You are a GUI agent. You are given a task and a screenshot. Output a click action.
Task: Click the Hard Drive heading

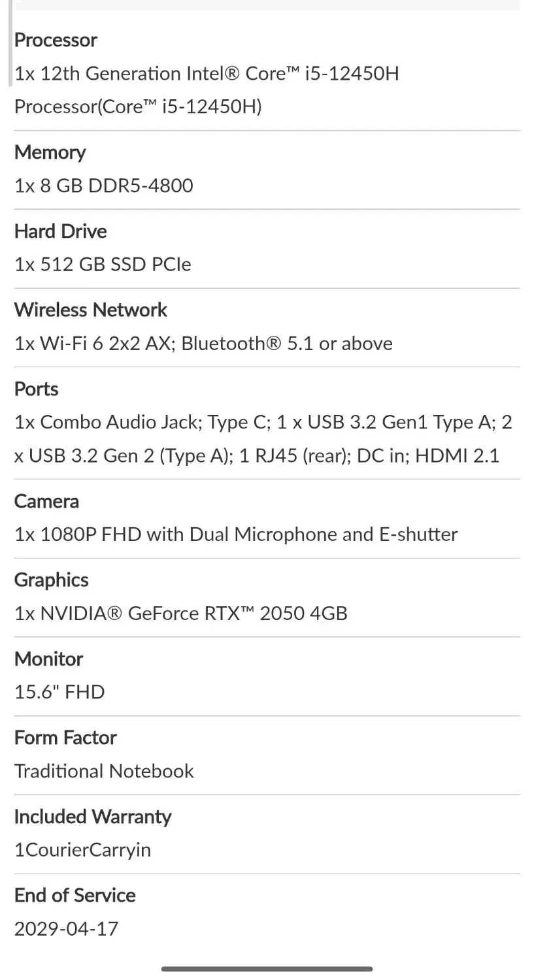click(x=60, y=231)
